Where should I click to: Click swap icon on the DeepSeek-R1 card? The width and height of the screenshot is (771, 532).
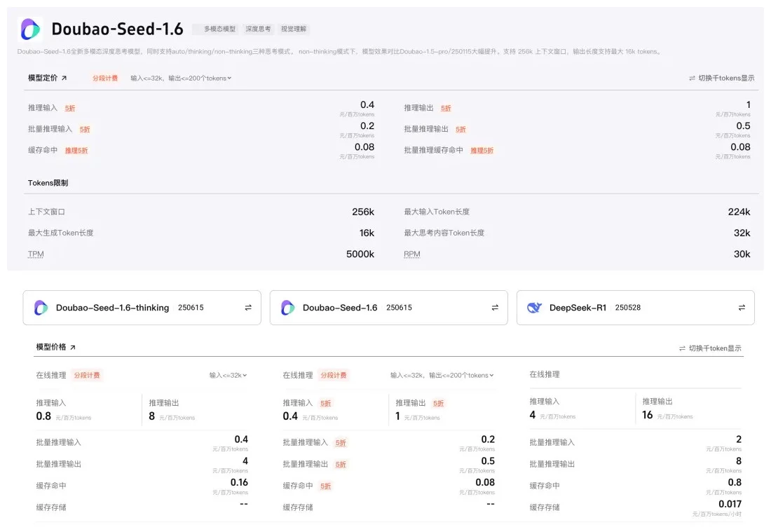[x=741, y=308]
